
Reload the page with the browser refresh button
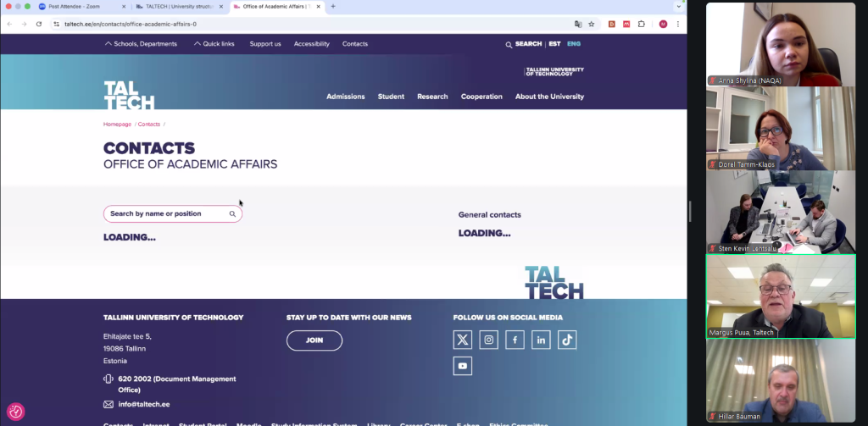pos(39,24)
